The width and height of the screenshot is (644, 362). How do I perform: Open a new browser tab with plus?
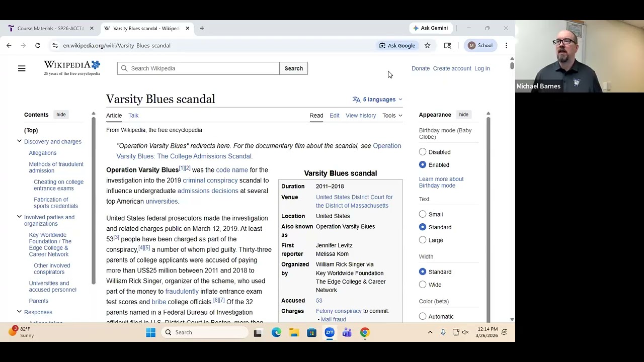pyautogui.click(x=202, y=28)
